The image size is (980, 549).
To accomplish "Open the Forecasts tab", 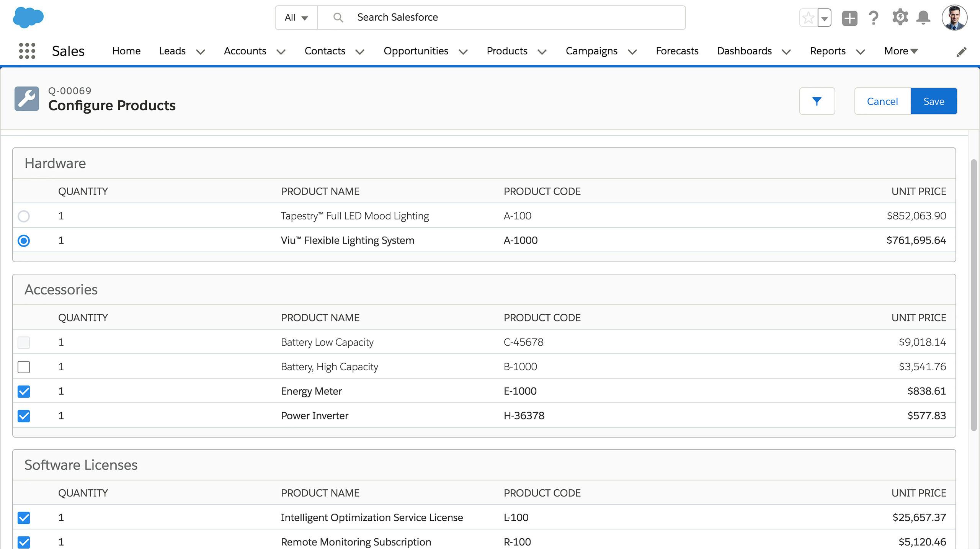I will pos(677,51).
